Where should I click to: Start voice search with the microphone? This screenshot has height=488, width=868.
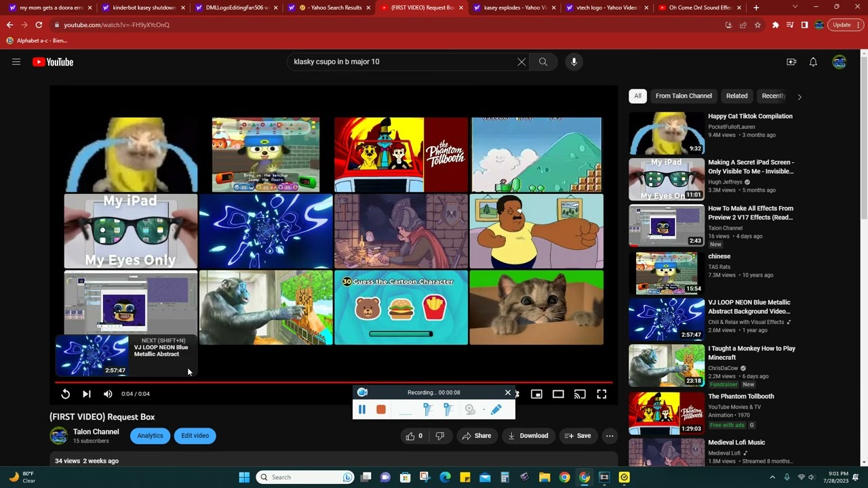(x=574, y=62)
